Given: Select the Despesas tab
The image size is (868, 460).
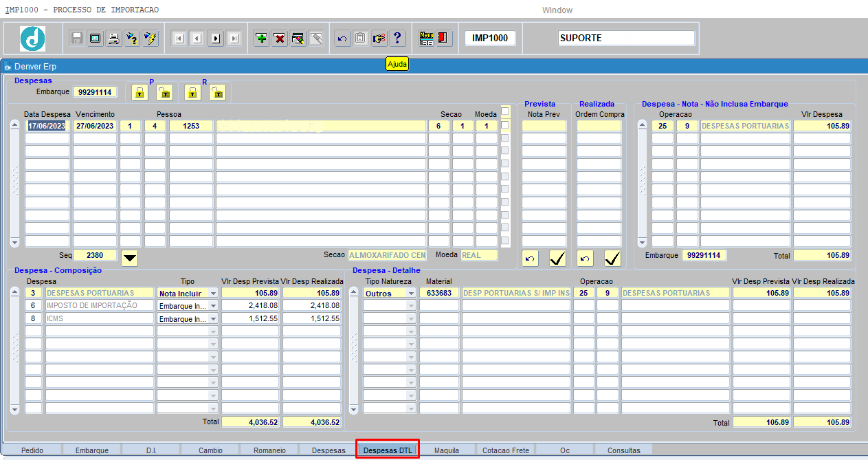Looking at the screenshot, I should pos(329,450).
